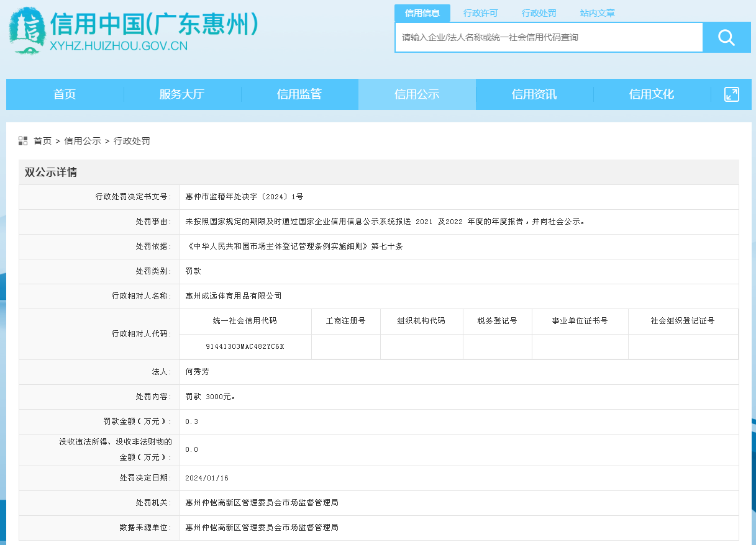The height and width of the screenshot is (545, 756).
Task: Click the 行政相对人名称 row label
Action: (x=142, y=296)
